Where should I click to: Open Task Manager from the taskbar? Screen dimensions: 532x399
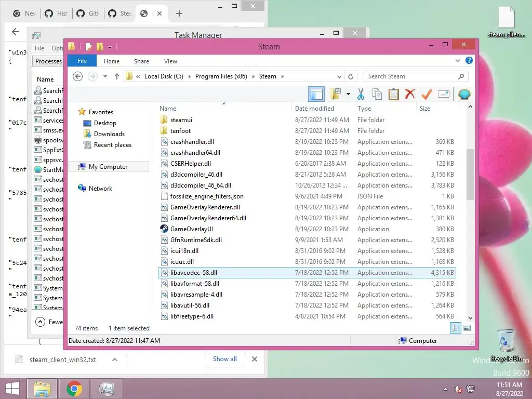106,389
